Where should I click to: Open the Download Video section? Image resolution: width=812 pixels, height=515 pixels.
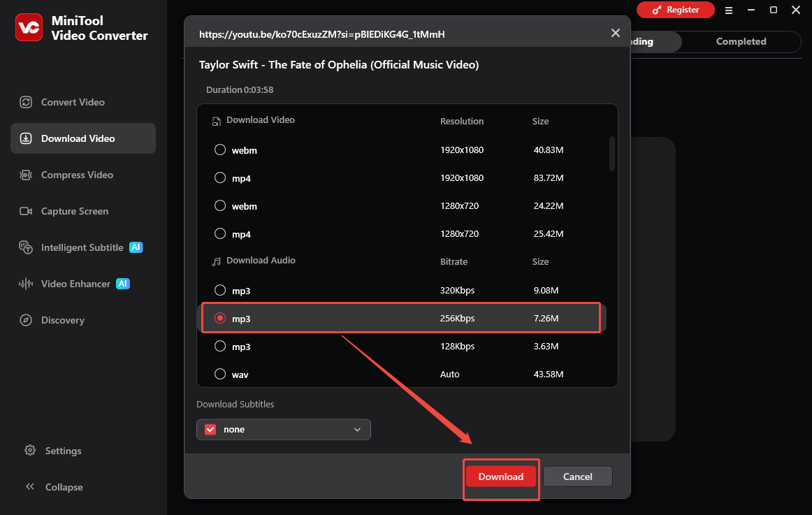[x=83, y=138]
